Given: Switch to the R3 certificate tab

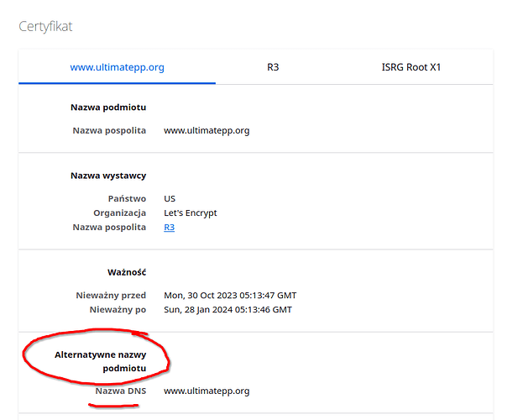Looking at the screenshot, I should coord(273,67).
